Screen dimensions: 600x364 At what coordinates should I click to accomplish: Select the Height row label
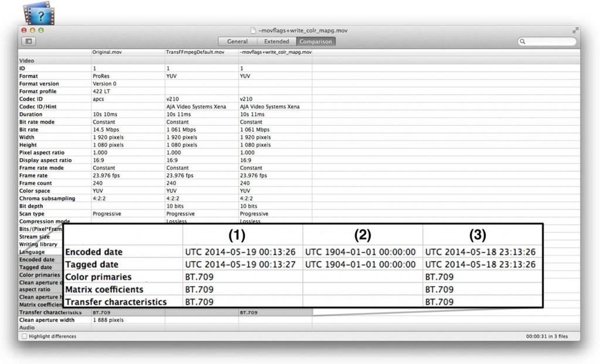[x=28, y=145]
